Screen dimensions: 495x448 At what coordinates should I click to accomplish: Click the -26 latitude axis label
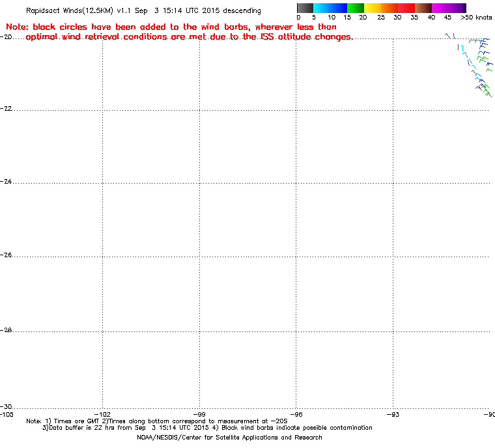6,255
